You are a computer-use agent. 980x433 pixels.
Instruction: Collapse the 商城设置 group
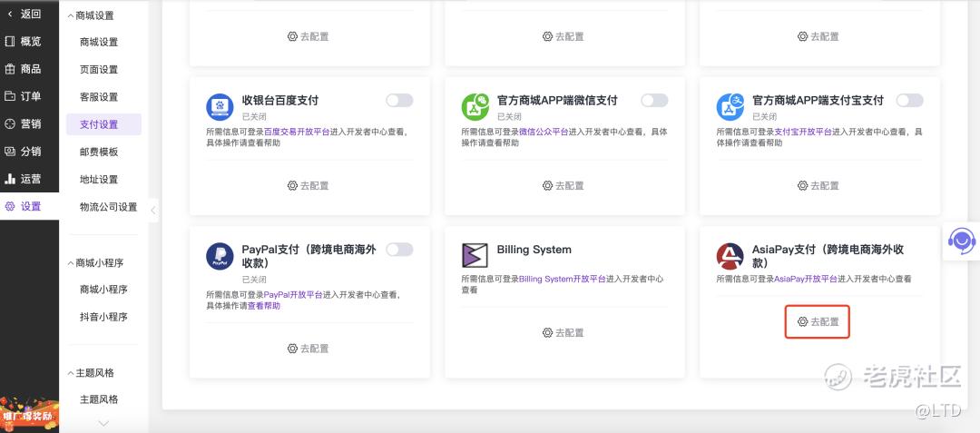click(x=71, y=15)
